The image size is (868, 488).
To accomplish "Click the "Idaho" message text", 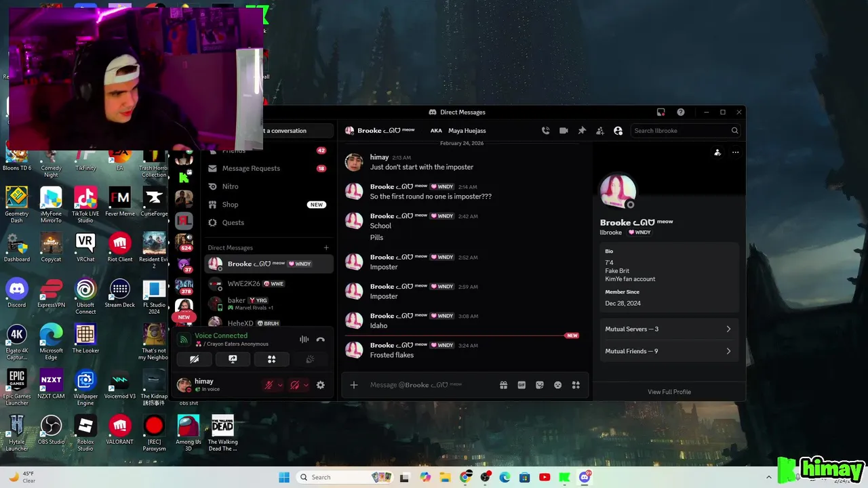I will point(379,326).
